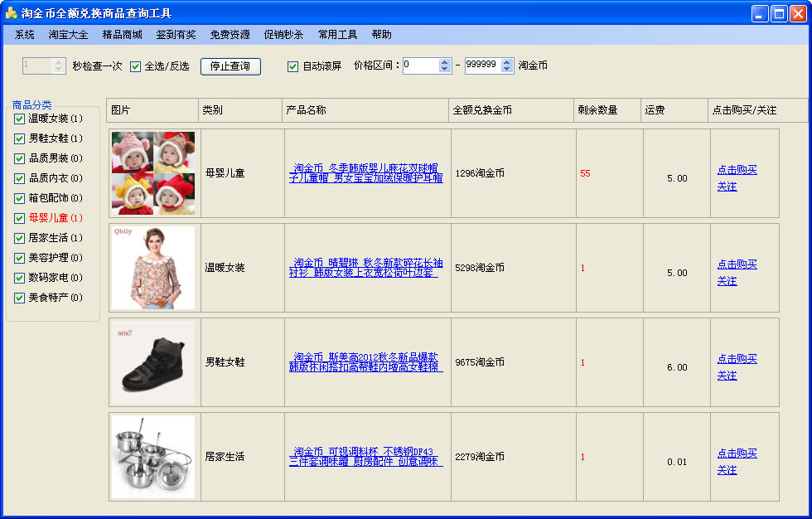
Task: Uncheck the 居家生活 category
Action: pyautogui.click(x=19, y=238)
